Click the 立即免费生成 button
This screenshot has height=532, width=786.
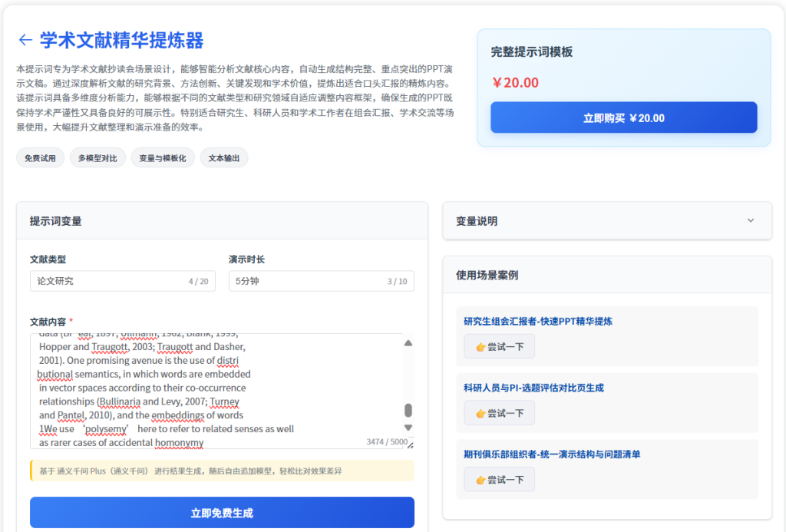pyautogui.click(x=222, y=513)
